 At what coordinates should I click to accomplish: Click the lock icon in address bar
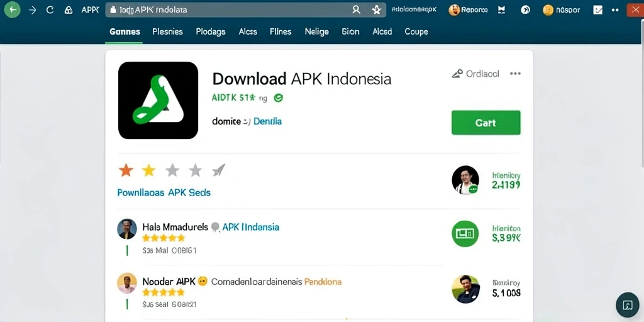point(113,10)
